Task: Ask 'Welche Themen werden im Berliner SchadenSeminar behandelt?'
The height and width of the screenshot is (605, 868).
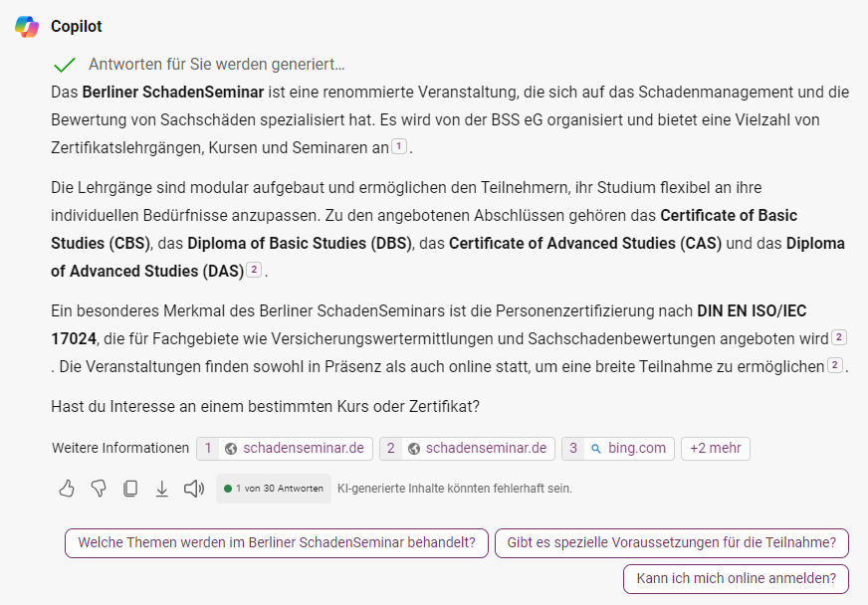Action: click(x=277, y=543)
